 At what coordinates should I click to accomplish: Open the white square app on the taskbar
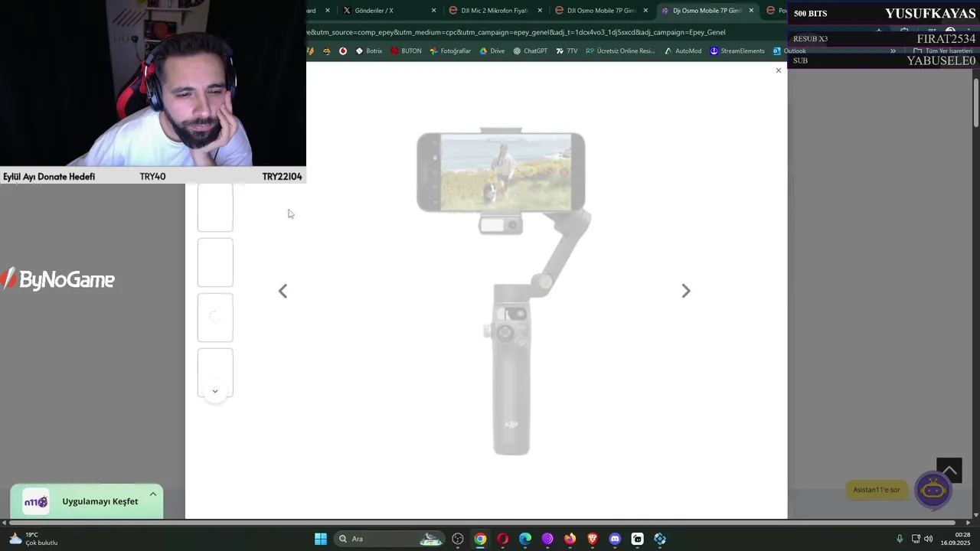click(x=637, y=539)
